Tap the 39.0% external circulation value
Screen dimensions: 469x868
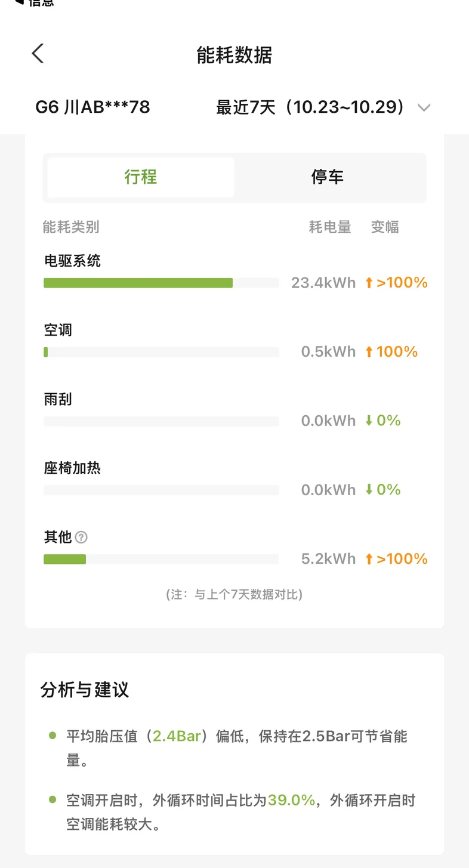pyautogui.click(x=291, y=800)
